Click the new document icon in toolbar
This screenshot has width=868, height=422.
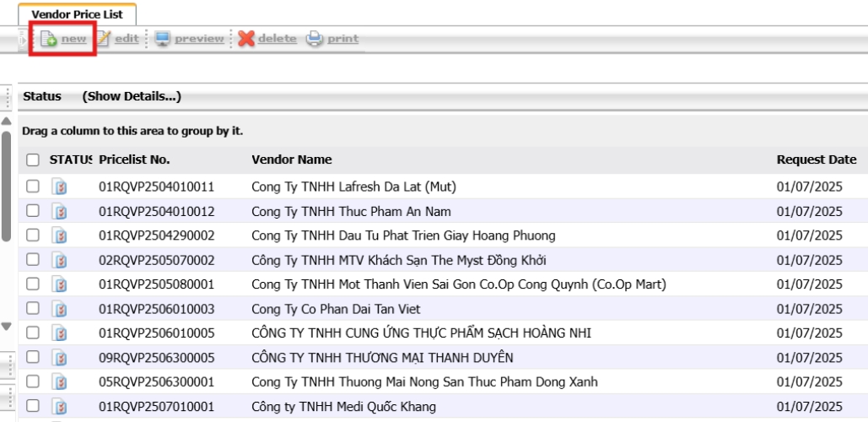click(x=49, y=39)
